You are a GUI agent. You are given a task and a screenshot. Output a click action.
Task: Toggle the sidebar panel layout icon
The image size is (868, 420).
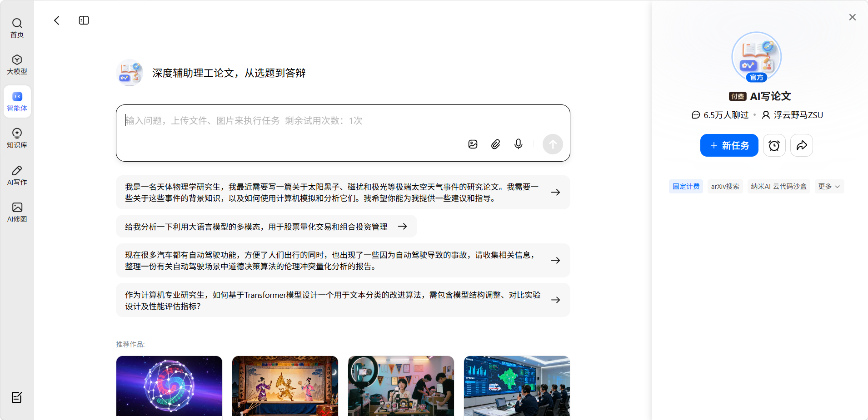pos(84,20)
